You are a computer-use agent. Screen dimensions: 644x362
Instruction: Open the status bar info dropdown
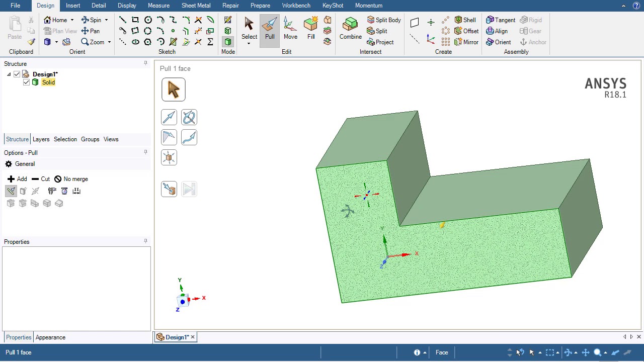(x=425, y=352)
